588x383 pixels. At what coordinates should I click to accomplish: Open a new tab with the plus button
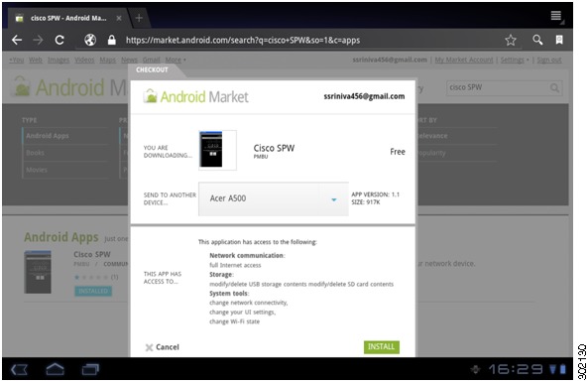tap(139, 18)
